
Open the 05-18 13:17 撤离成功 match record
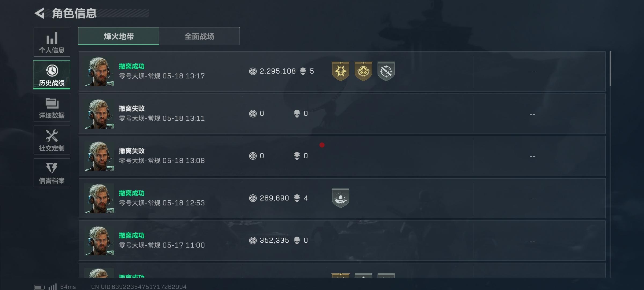tap(342, 71)
